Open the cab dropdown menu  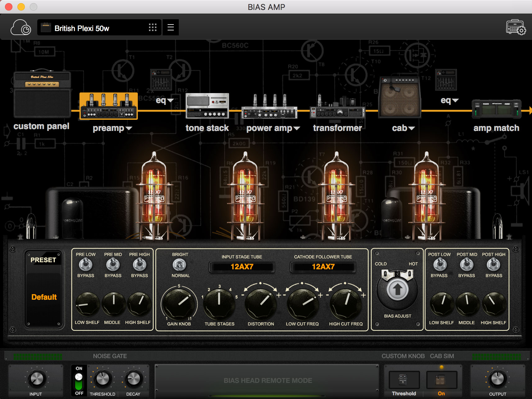tap(403, 128)
